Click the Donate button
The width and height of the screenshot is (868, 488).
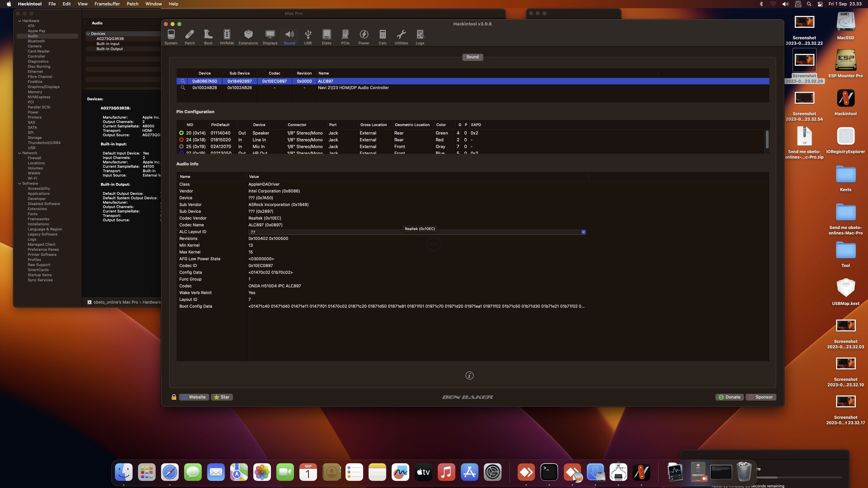[729, 397]
